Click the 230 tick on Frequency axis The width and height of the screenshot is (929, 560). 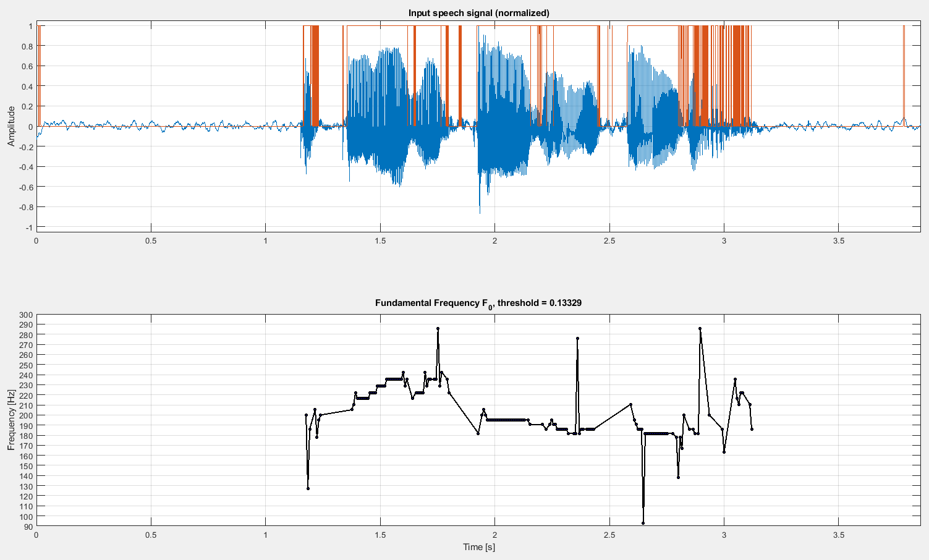click(x=27, y=385)
